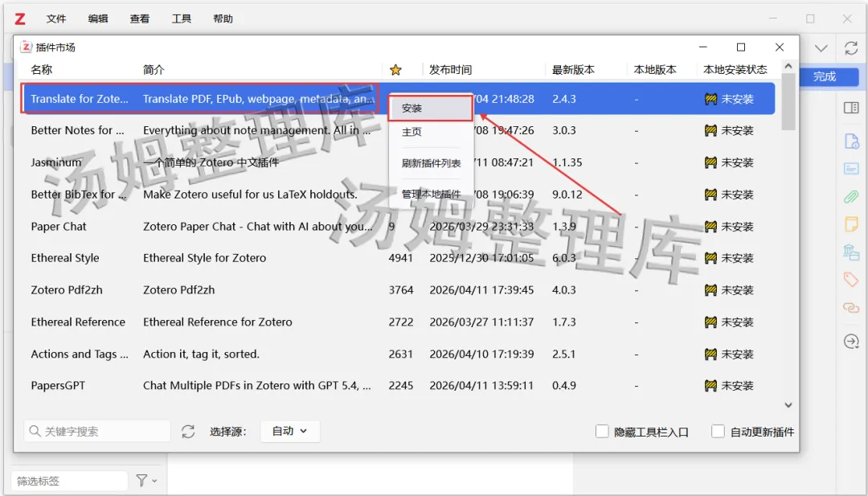The image size is (868, 496).
Task: Click the scrollbar down arrow
Action: pyautogui.click(x=788, y=405)
